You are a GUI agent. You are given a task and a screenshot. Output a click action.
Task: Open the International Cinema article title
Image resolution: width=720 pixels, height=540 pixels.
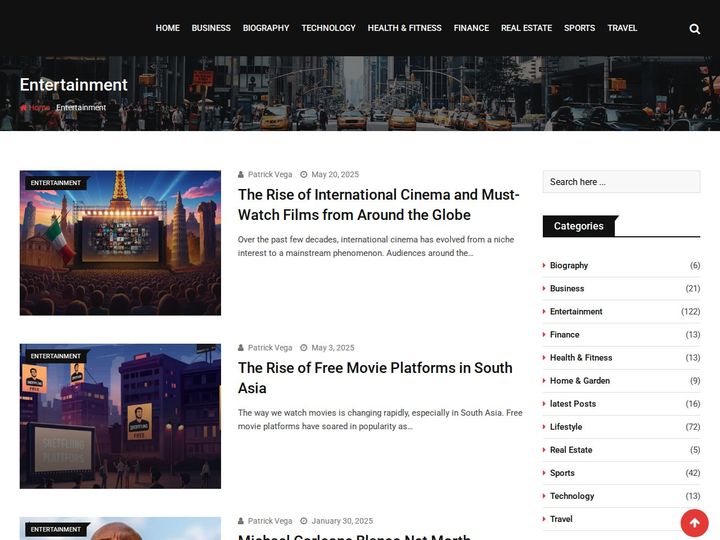378,204
